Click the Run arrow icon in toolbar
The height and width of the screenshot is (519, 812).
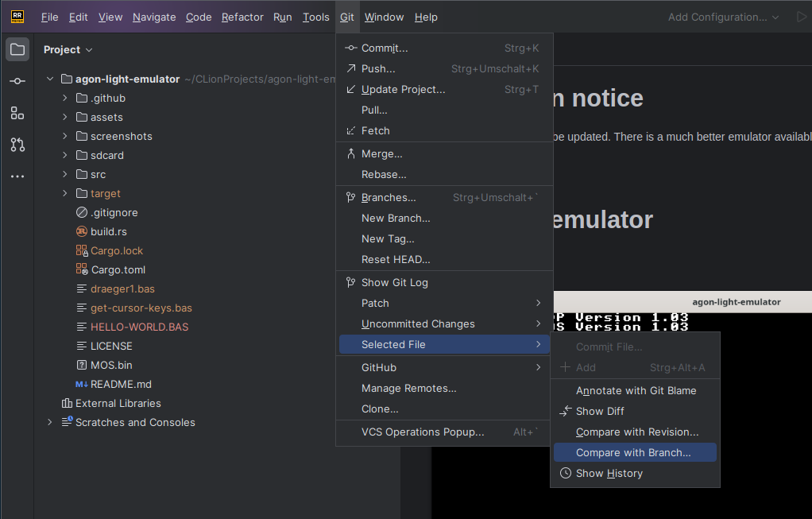click(800, 17)
